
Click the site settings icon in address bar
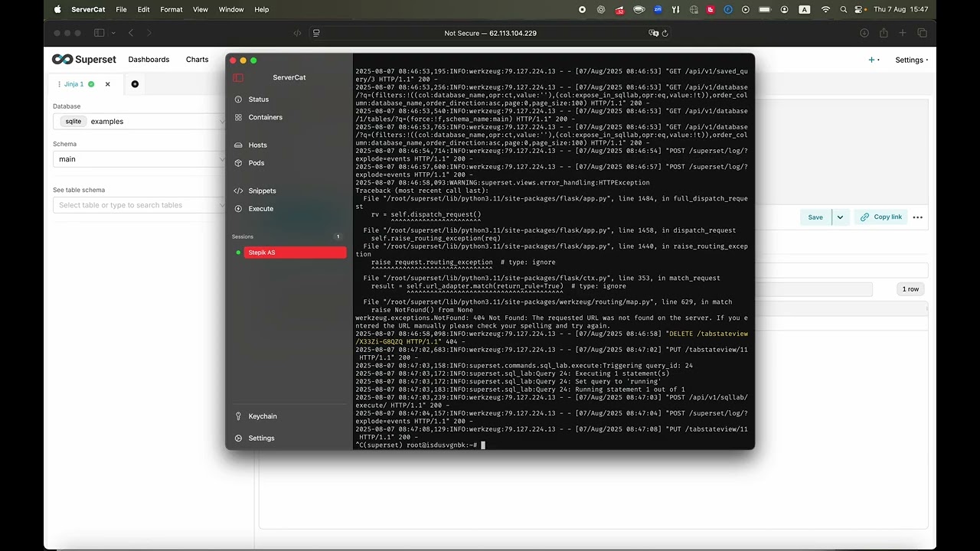click(316, 33)
